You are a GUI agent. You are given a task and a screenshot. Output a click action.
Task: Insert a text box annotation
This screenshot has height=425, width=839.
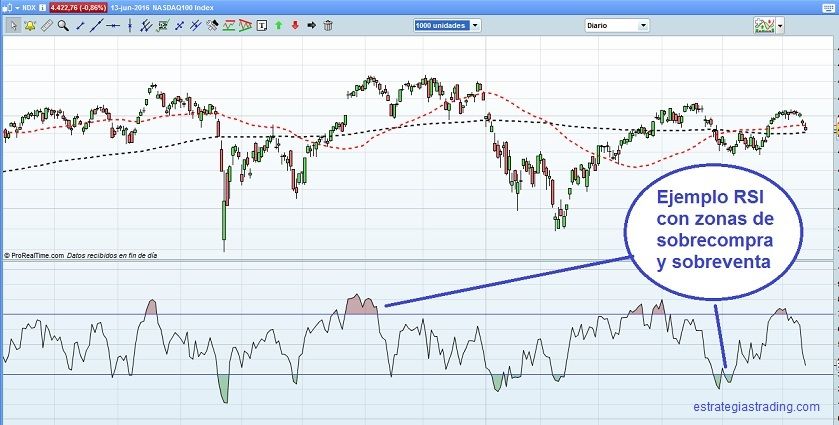[x=262, y=25]
